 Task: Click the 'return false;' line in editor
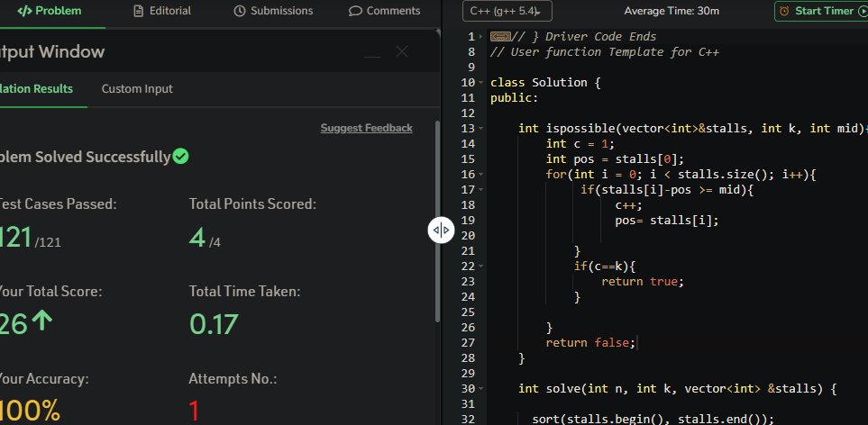[590, 343]
